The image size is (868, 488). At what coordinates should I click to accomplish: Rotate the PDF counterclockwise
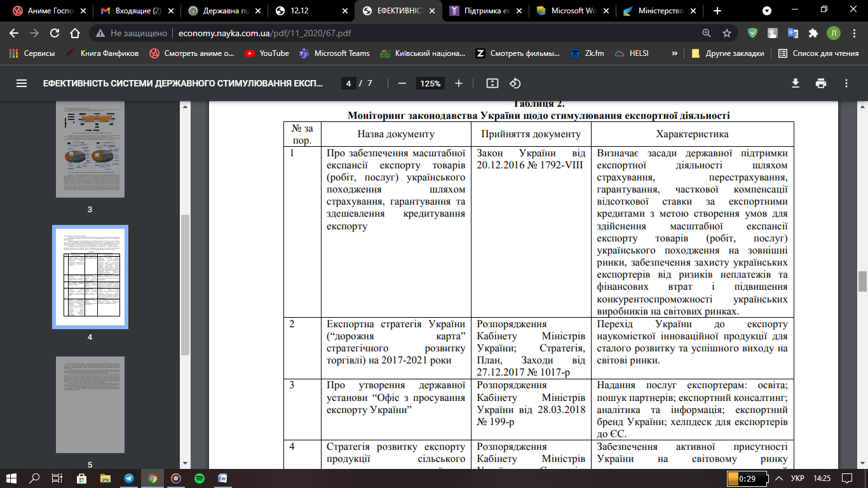point(515,83)
